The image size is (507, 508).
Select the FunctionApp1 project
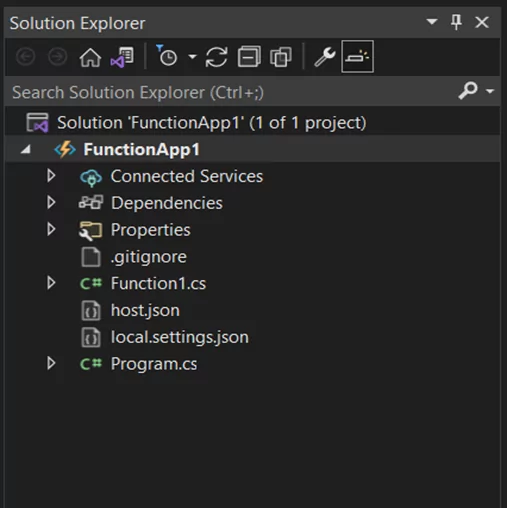[x=142, y=149]
